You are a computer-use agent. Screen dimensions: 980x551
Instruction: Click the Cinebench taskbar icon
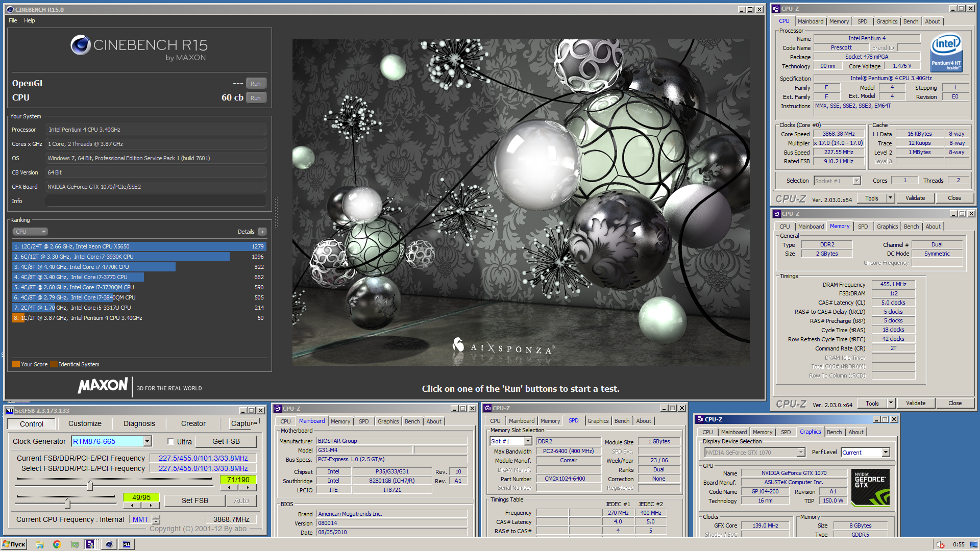click(109, 544)
